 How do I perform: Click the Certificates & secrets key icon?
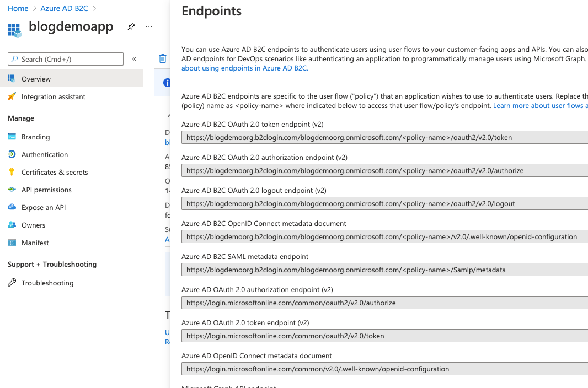[12, 172]
